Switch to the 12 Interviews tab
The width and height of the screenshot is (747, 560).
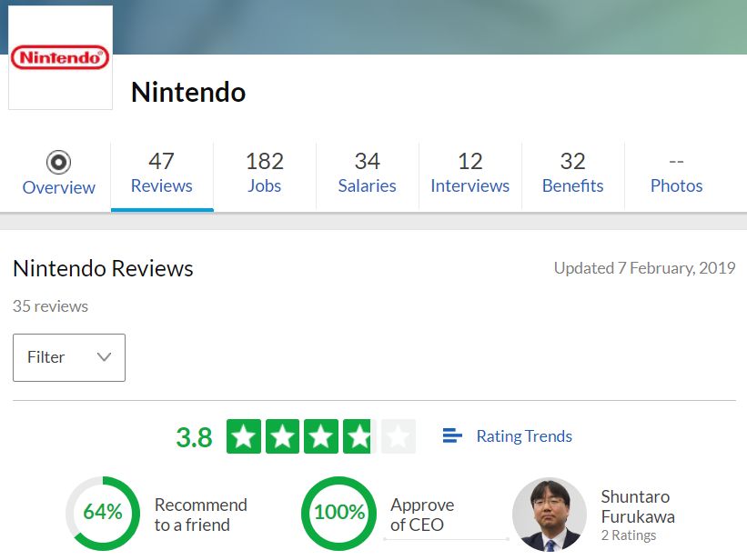[x=470, y=175]
